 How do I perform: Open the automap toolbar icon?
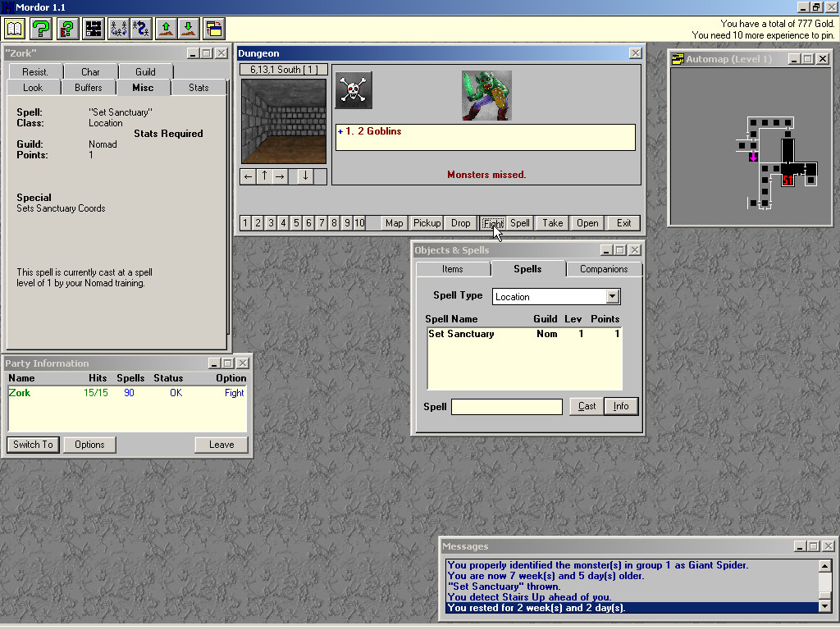pos(94,29)
